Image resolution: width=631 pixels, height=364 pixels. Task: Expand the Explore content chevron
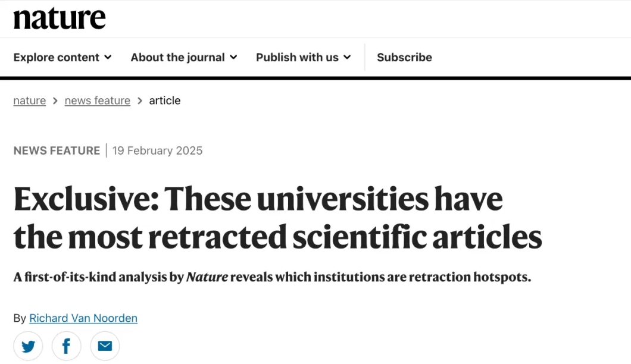click(x=108, y=57)
